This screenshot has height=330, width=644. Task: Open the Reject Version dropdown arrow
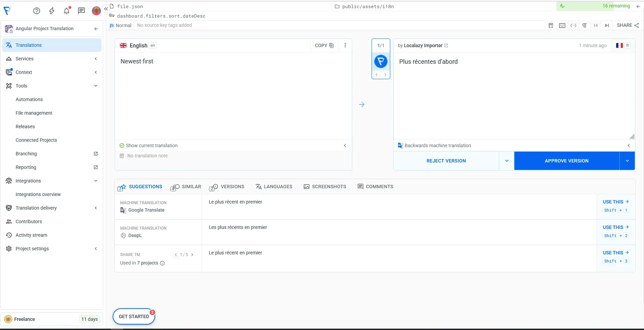pyautogui.click(x=507, y=161)
